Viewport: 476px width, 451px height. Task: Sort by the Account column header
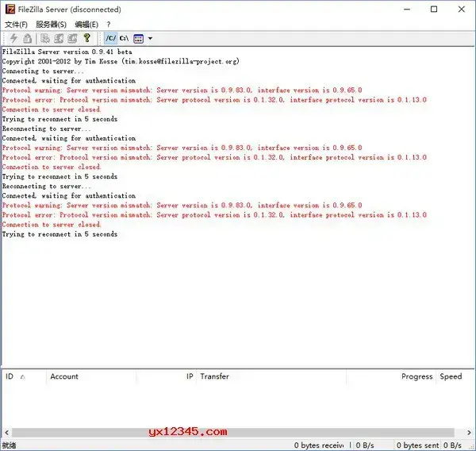91,376
